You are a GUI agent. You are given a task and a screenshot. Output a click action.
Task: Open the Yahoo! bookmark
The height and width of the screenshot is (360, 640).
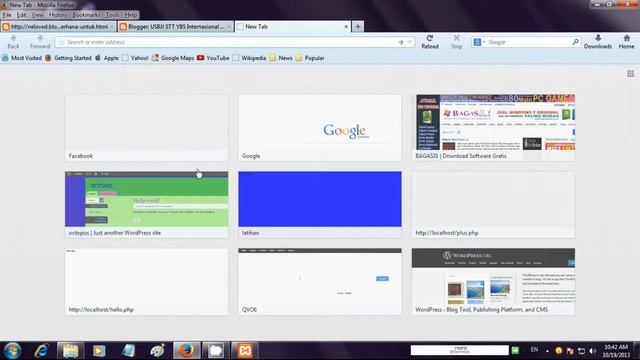135,58
